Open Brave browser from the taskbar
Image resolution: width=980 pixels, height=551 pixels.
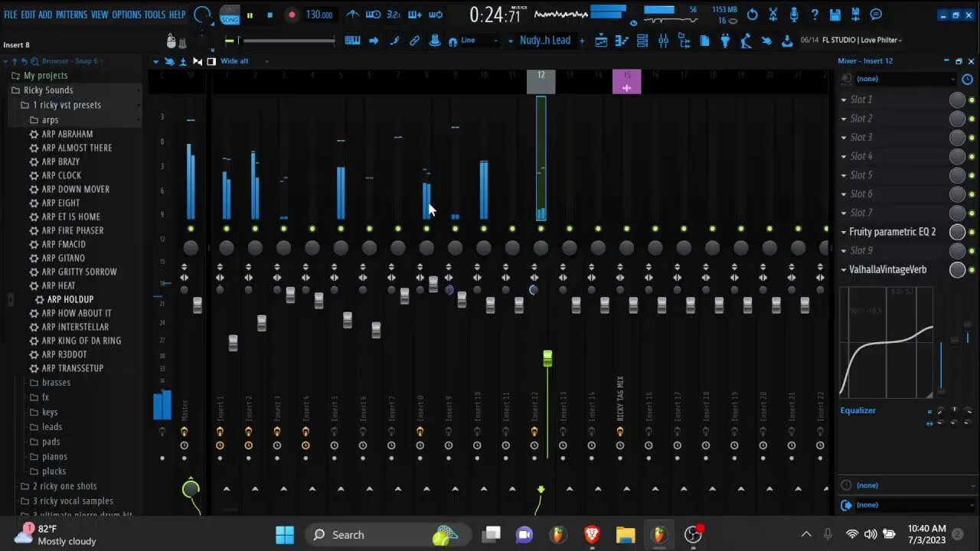point(592,534)
